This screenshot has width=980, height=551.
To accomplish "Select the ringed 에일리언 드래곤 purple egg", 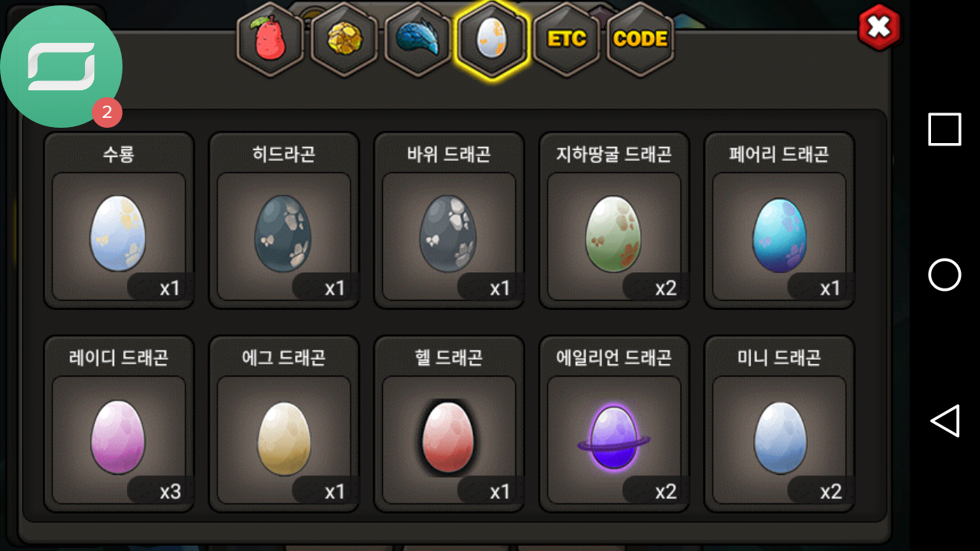I will pos(614,424).
